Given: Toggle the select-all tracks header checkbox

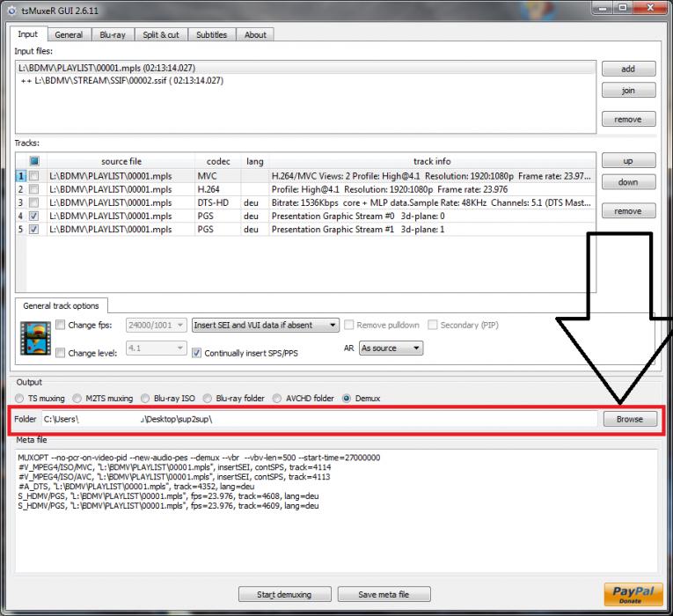Looking at the screenshot, I should pyautogui.click(x=34, y=161).
